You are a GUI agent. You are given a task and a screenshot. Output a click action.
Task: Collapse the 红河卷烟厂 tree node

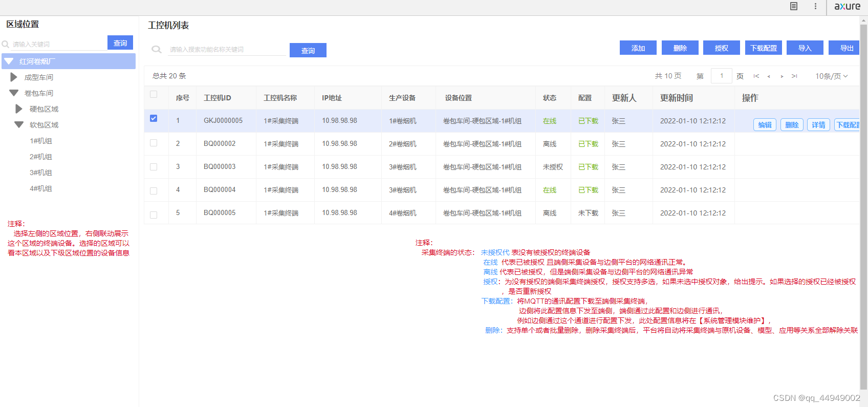[x=9, y=61]
